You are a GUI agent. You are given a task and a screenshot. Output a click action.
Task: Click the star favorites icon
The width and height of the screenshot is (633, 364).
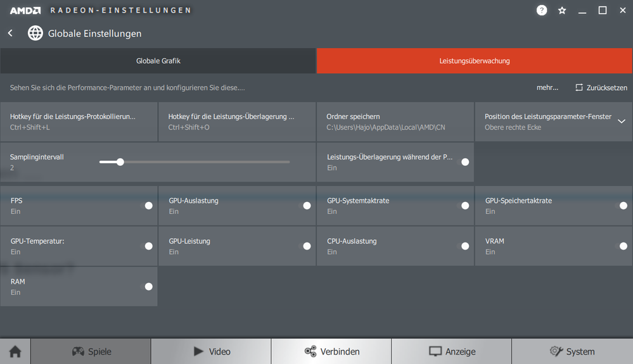(x=562, y=10)
